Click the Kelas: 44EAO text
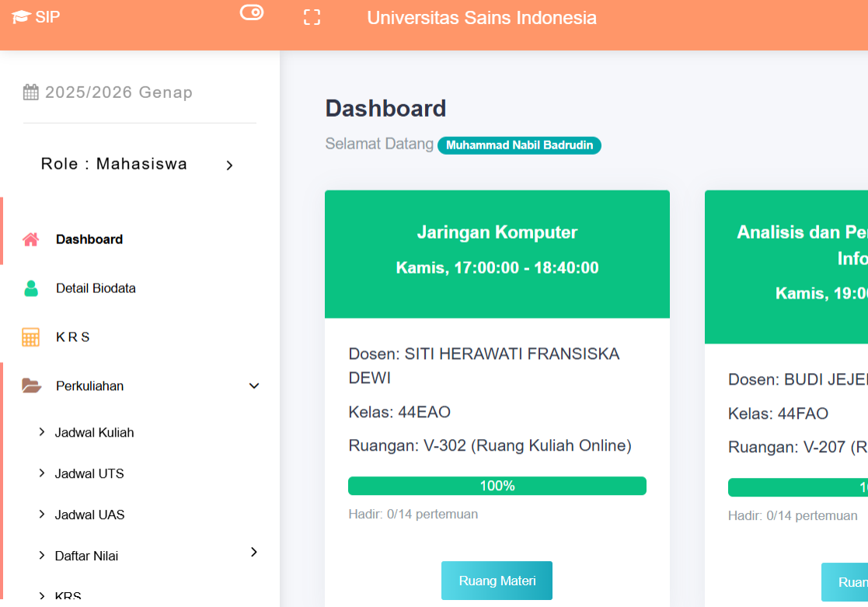The image size is (868, 607). coord(399,412)
